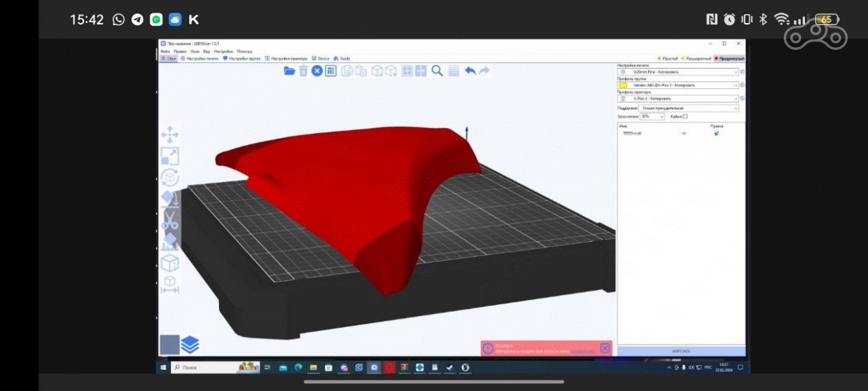
Task: Click the trash delete icon in toolbar
Action: tap(303, 71)
